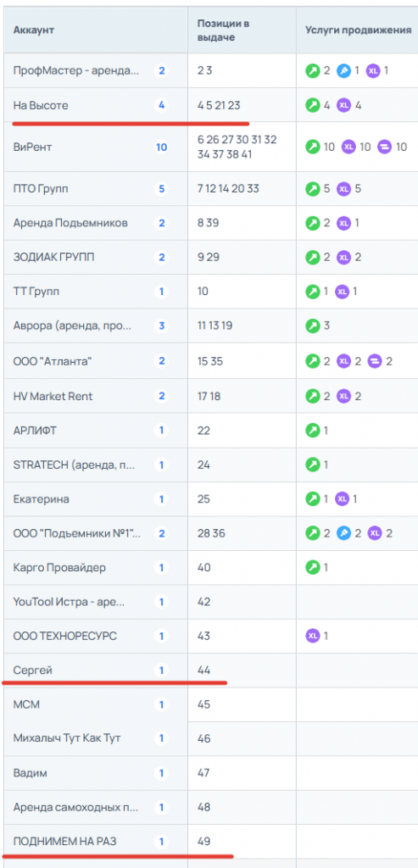Select Аренда Подьемников account name
Screen dimensions: 418x868
point(70,223)
